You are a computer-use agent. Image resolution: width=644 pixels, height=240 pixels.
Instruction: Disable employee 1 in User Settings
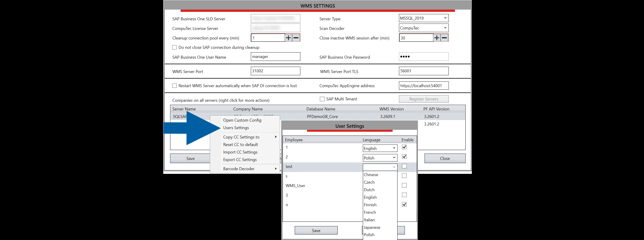click(x=404, y=147)
